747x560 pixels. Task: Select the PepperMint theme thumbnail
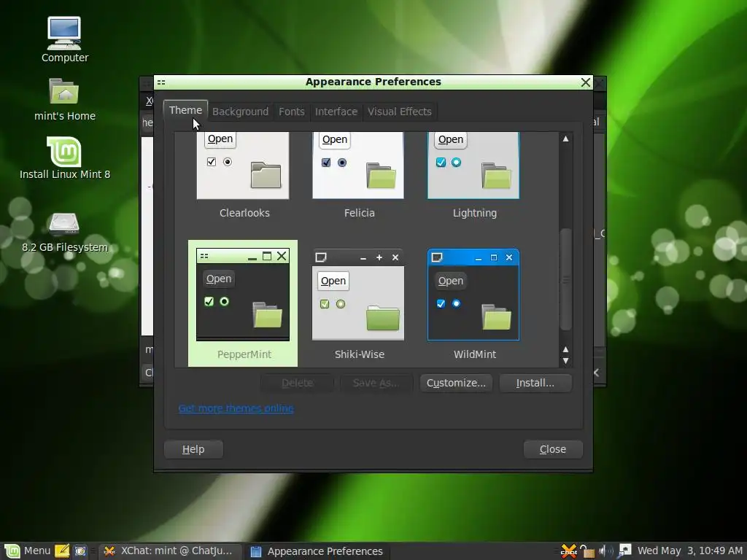243,295
